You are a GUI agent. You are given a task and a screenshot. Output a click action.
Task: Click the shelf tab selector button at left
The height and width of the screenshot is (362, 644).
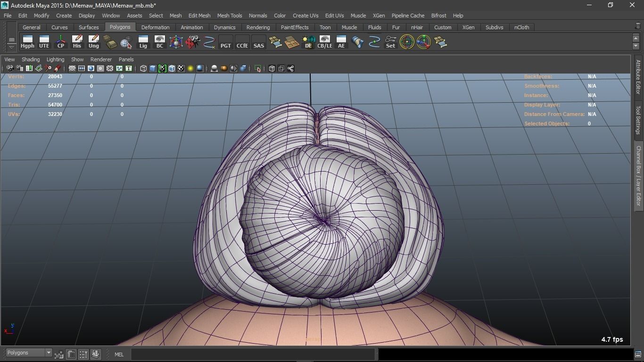(12, 39)
